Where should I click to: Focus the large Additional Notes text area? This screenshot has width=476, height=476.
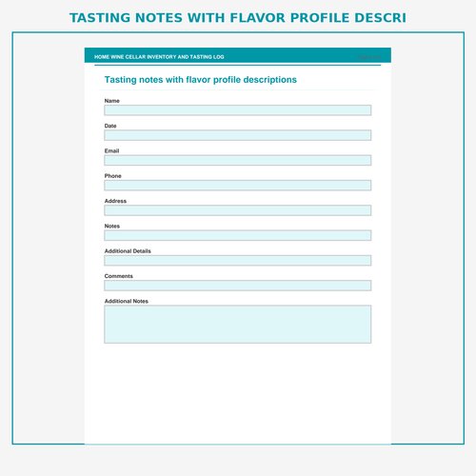pyautogui.click(x=237, y=325)
